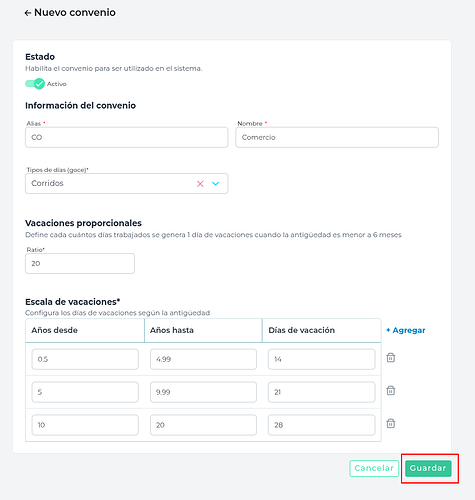475x500 pixels.
Task: Add a new scale row with Agregar
Action: pyautogui.click(x=406, y=330)
